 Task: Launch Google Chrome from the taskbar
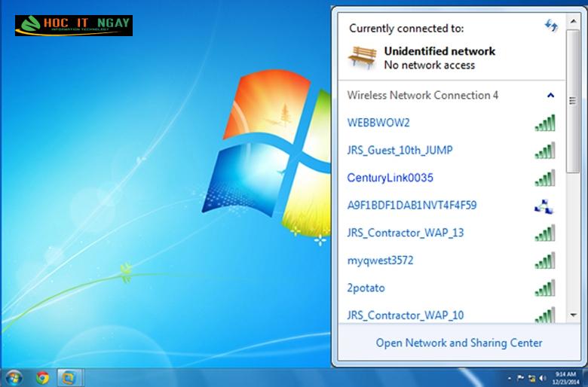(42, 377)
